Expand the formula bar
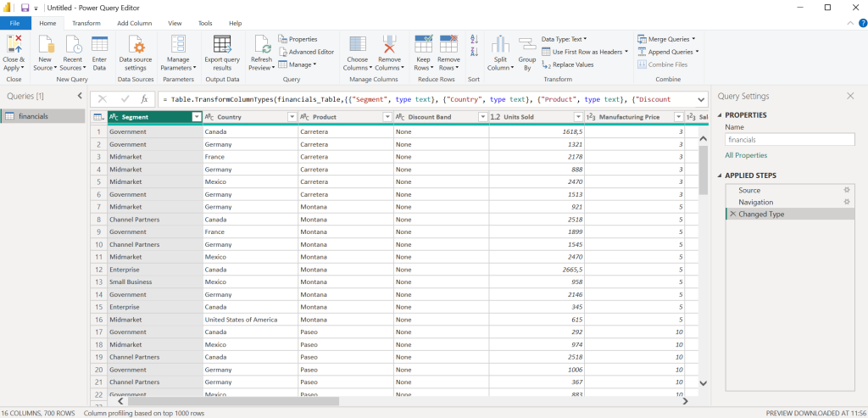 (701, 100)
